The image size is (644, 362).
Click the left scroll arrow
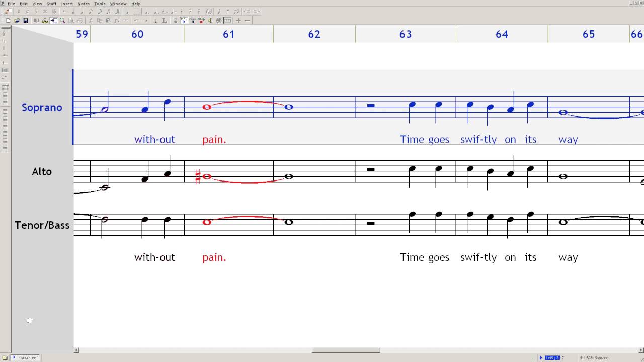(x=76, y=350)
